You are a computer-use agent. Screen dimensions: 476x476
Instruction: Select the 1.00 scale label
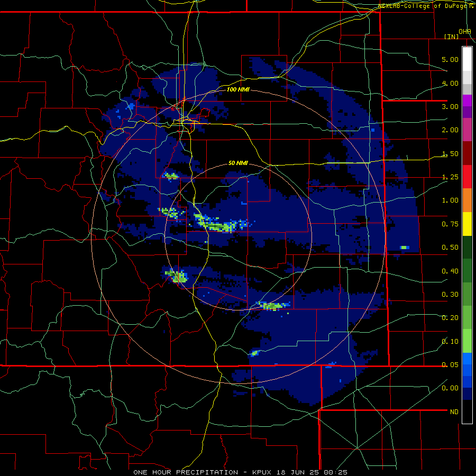450,200
